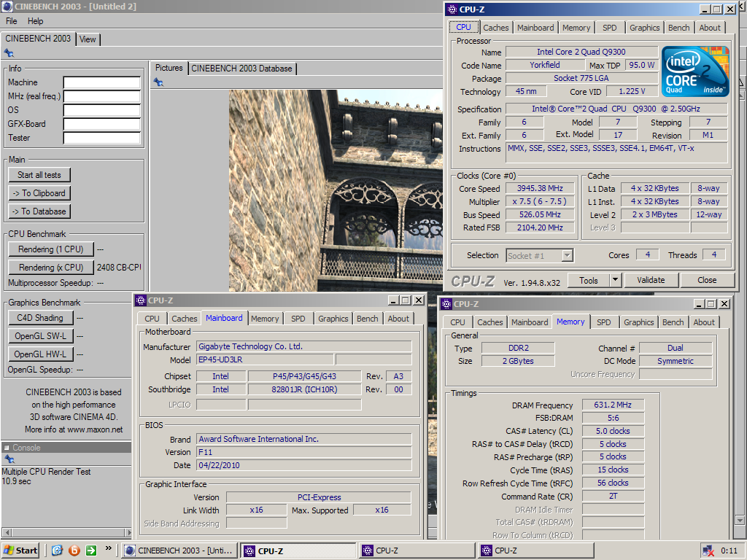Open the Windows Start button
This screenshot has height=560, width=747.
click(20, 551)
